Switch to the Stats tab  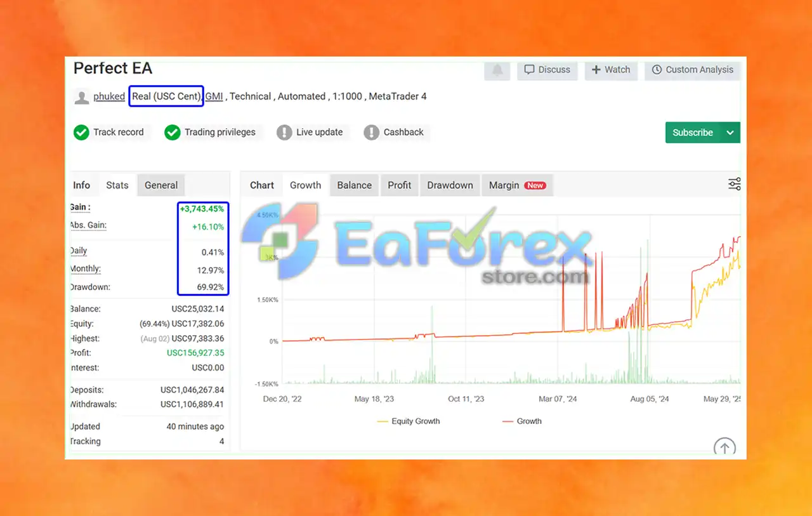click(x=117, y=185)
